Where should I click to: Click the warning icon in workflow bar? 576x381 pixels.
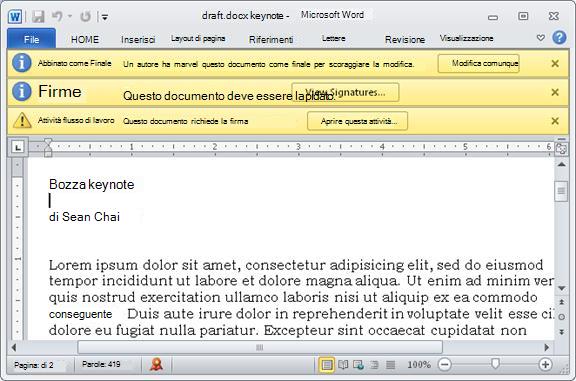[22, 120]
